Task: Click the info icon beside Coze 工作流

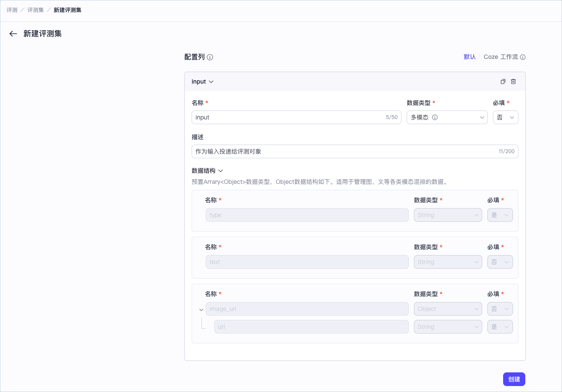Action: 523,57
